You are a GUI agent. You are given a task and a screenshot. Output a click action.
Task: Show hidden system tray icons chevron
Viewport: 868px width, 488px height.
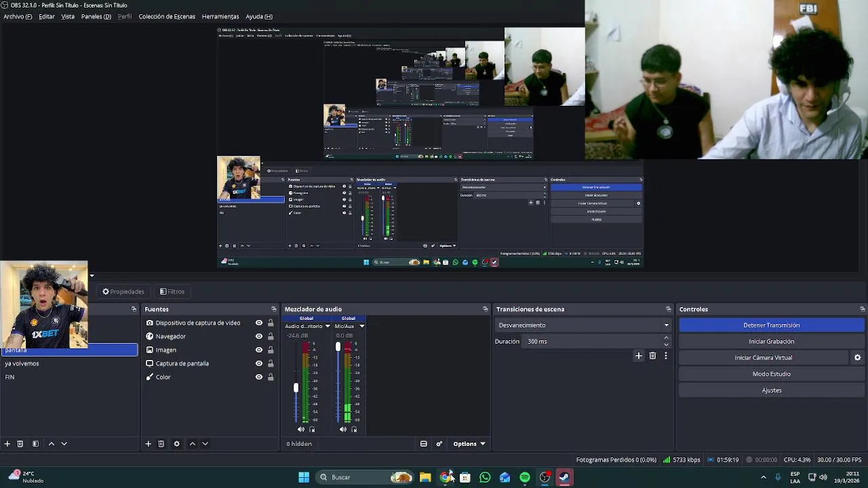pos(763,477)
